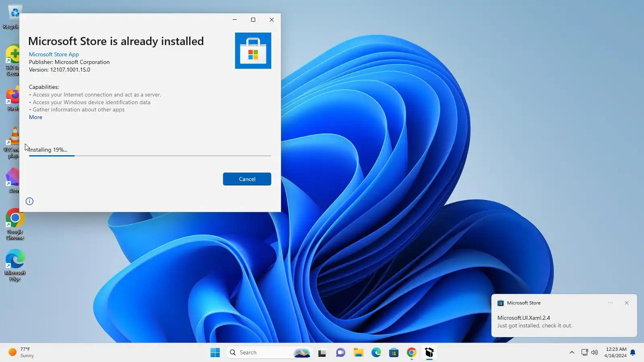Open Microsoft Store from taskbar

click(x=394, y=353)
